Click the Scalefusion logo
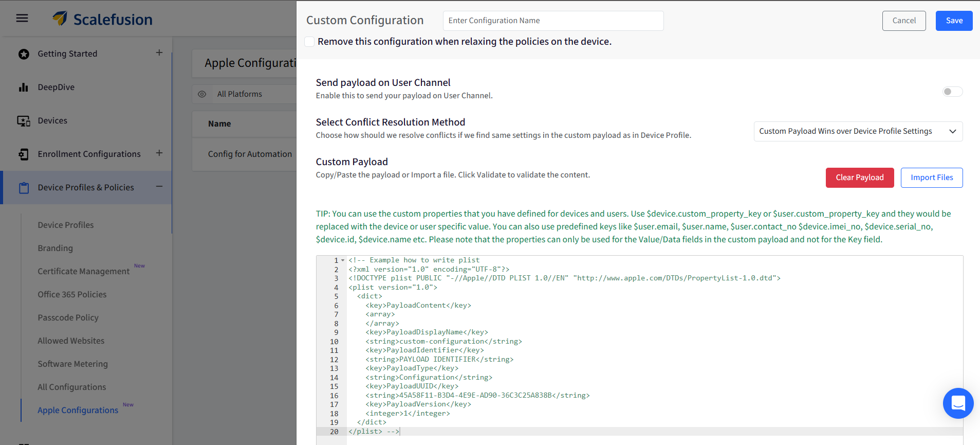The image size is (980, 445). 102,19
